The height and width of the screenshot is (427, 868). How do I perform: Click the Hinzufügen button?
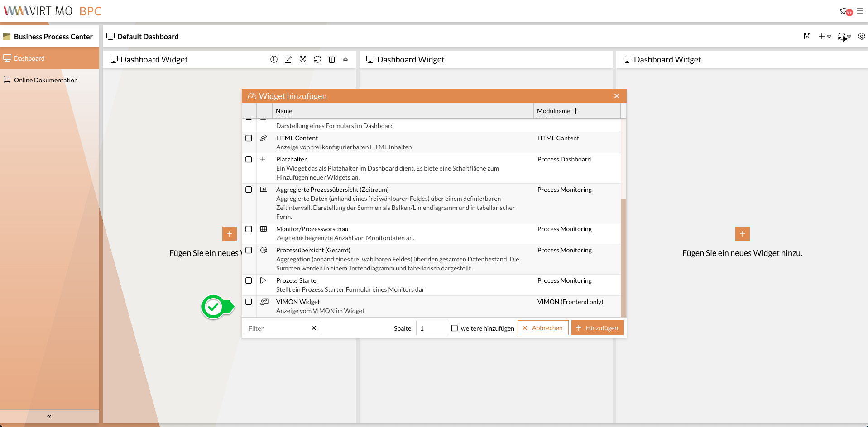pos(597,328)
